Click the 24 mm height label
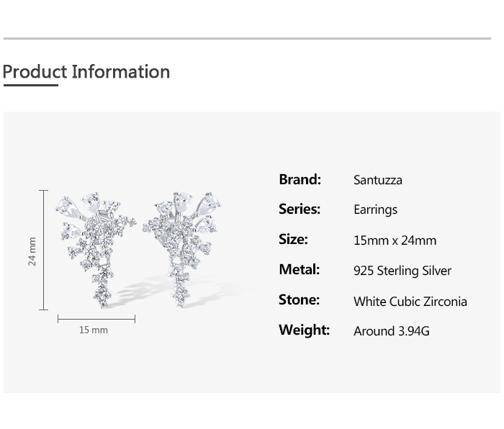504x429 pixels. point(32,251)
